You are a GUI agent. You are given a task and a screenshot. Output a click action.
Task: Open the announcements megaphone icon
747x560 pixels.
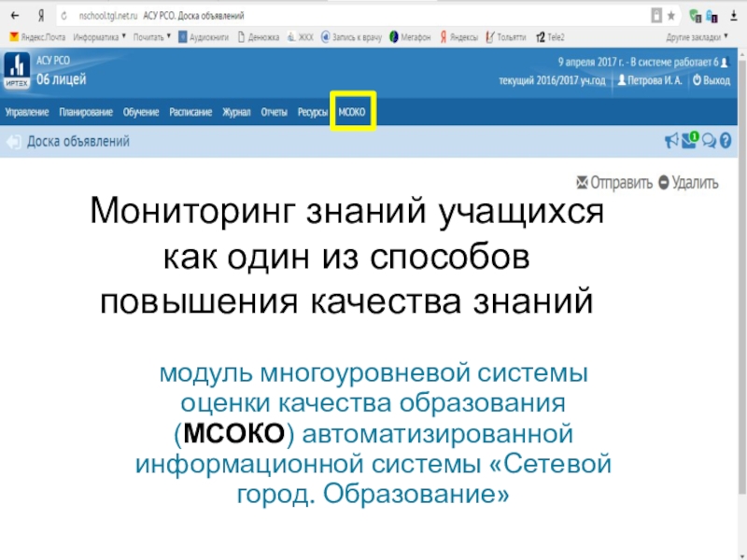click(x=670, y=141)
